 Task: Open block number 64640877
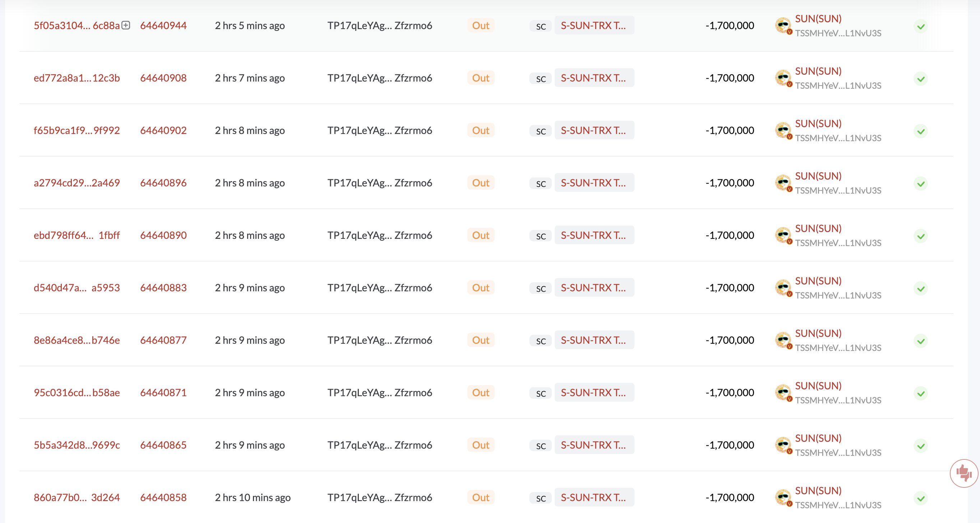[x=163, y=340]
